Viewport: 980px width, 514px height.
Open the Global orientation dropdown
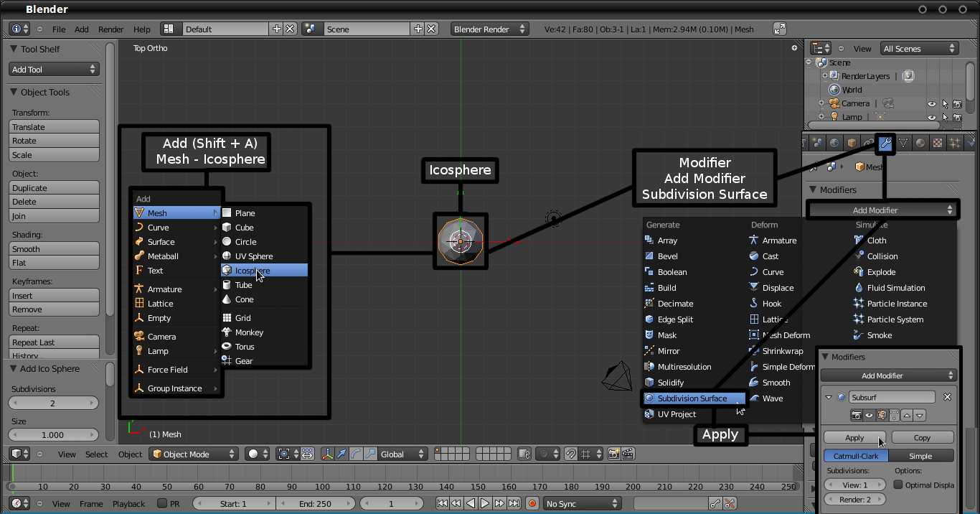[403, 454]
